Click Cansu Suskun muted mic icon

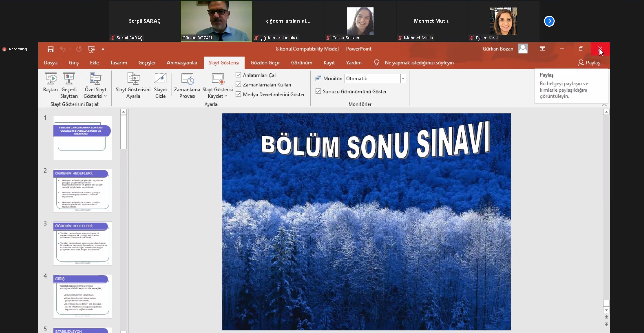click(x=328, y=38)
